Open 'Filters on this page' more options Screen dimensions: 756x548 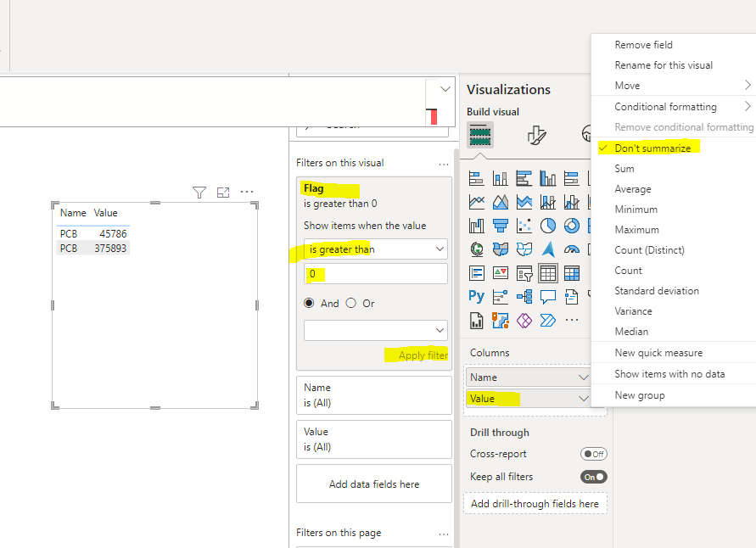point(444,534)
